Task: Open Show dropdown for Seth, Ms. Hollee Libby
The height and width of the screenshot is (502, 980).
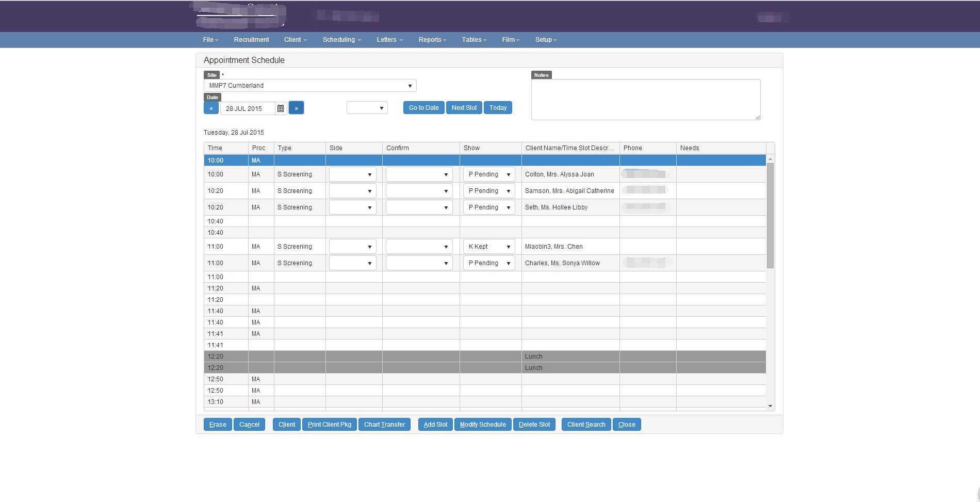Action: point(489,207)
